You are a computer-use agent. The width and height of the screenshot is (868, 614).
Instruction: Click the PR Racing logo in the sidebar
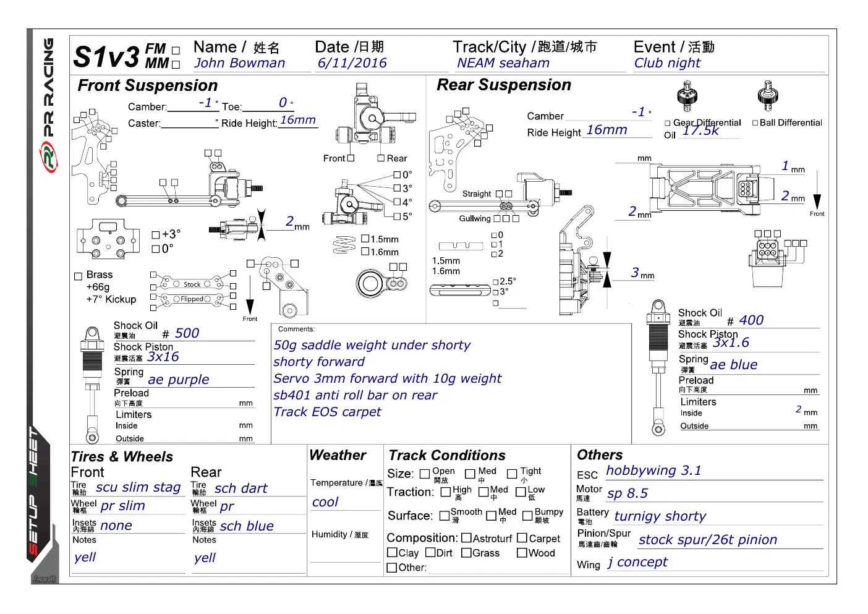click(48, 105)
